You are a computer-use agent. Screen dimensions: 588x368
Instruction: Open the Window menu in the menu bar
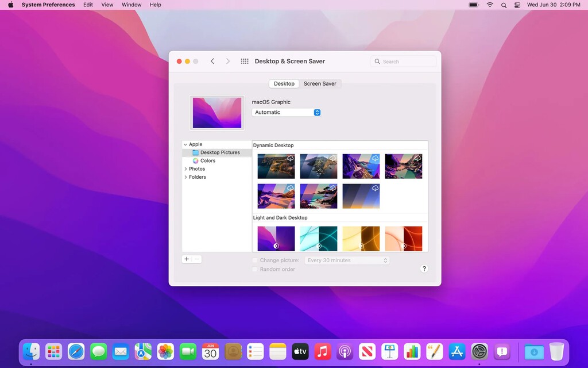(x=131, y=5)
